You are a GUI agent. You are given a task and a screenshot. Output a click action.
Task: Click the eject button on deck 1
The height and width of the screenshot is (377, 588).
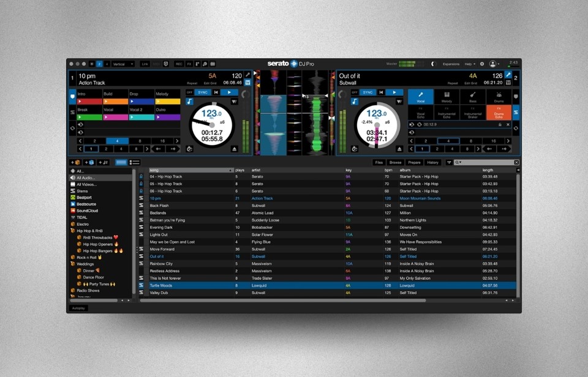pyautogui.click(x=235, y=149)
